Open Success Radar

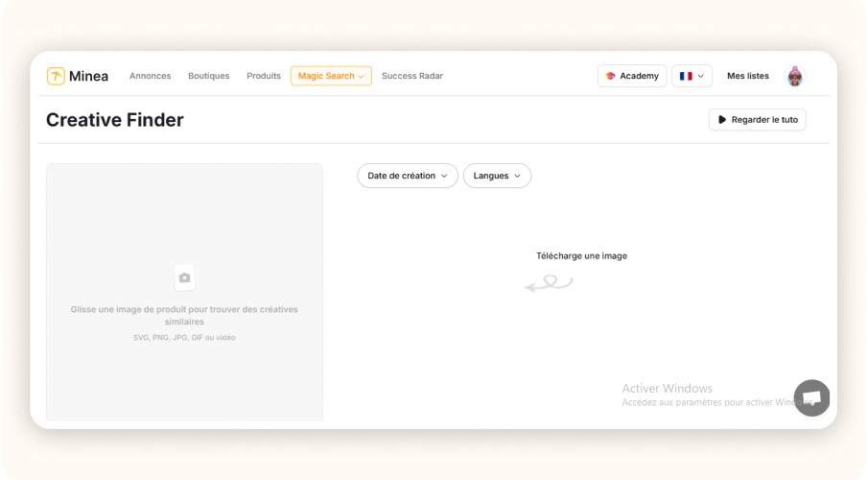point(411,76)
